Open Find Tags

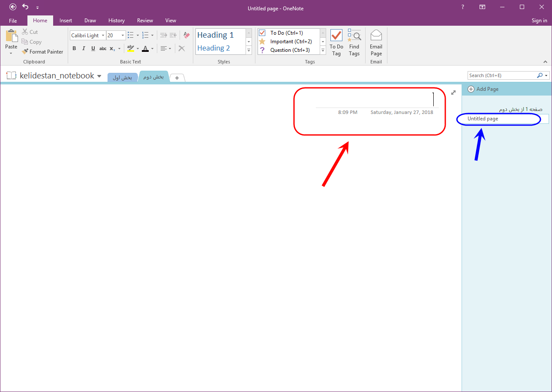point(354,43)
